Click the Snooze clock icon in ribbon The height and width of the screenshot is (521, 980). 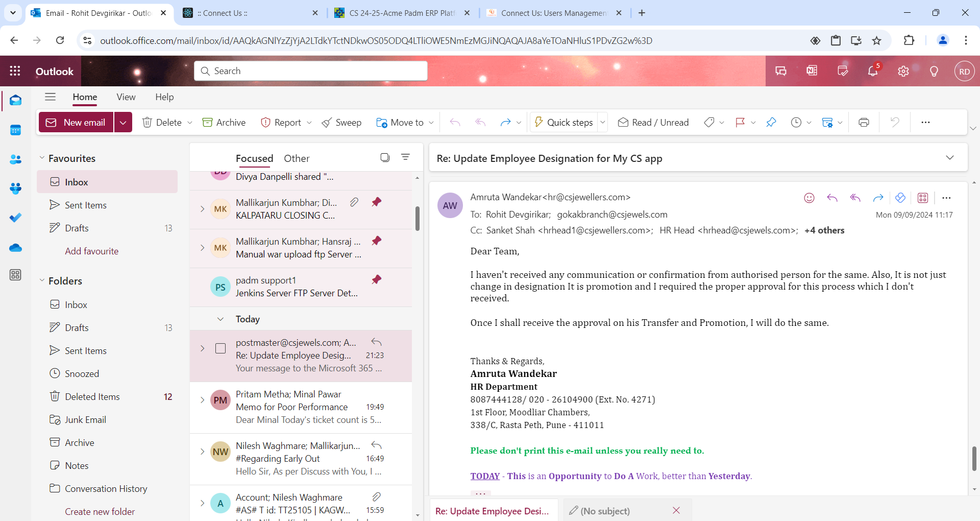click(x=796, y=122)
